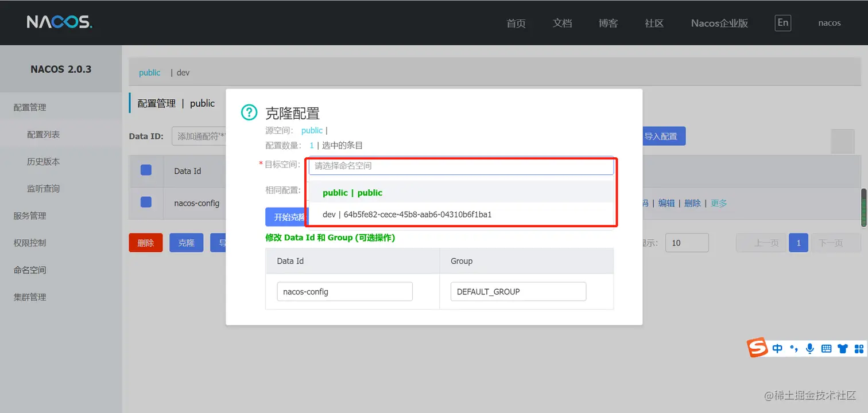This screenshot has width=868, height=413.
Task: Open 社区 in the top navigation
Action: [x=654, y=23]
